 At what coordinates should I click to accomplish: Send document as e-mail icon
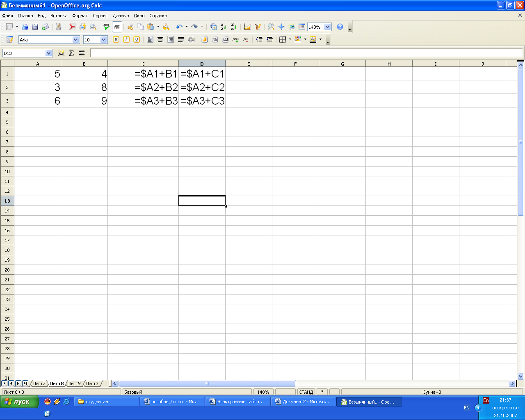tap(46, 27)
